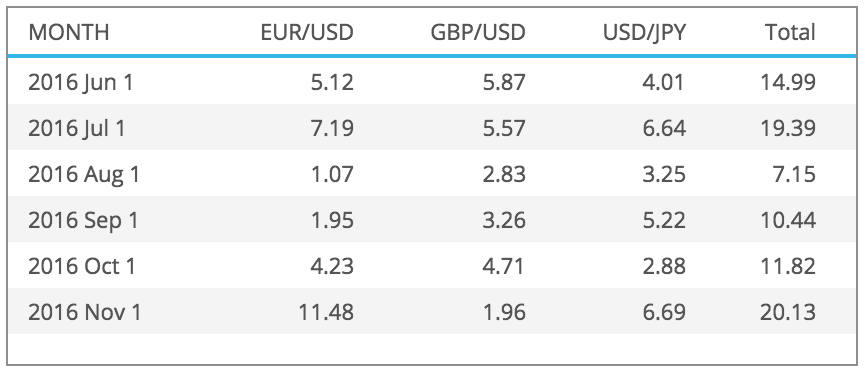Select the 2016 Sep 1 row label
866x372 pixels.
pyautogui.click(x=83, y=221)
